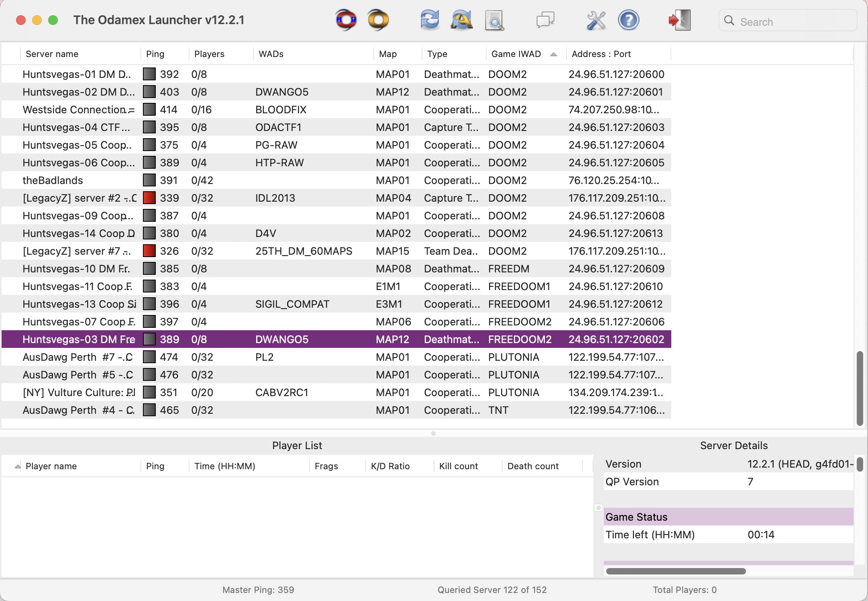
Task: Click the red ping indicator for [LegacyZ] server #7
Action: [149, 251]
